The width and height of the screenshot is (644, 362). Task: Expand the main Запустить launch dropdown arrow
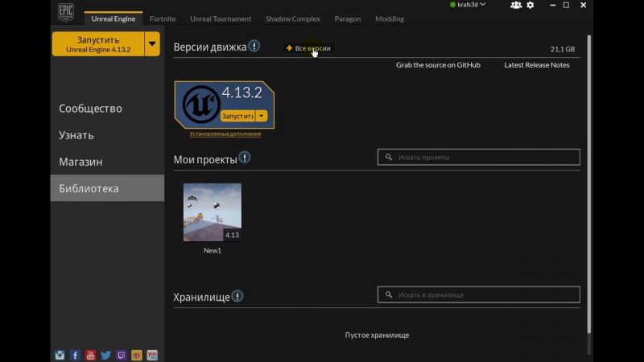click(152, 44)
